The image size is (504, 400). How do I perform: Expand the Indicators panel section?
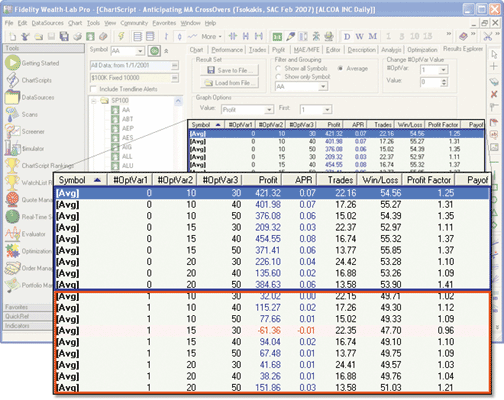click(28, 326)
